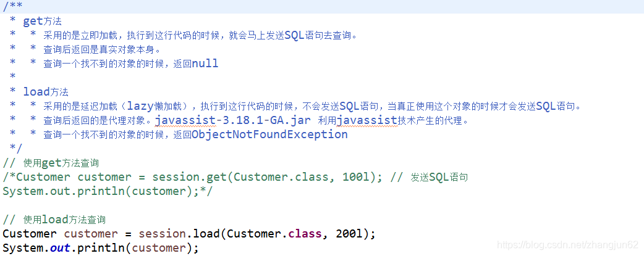Click the word lazy in parentheses

[x=140, y=106]
